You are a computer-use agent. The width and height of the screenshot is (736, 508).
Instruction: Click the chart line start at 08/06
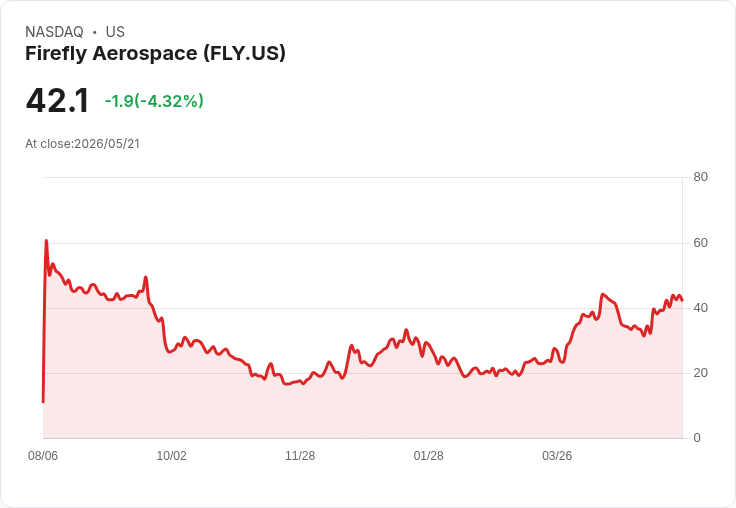point(43,401)
